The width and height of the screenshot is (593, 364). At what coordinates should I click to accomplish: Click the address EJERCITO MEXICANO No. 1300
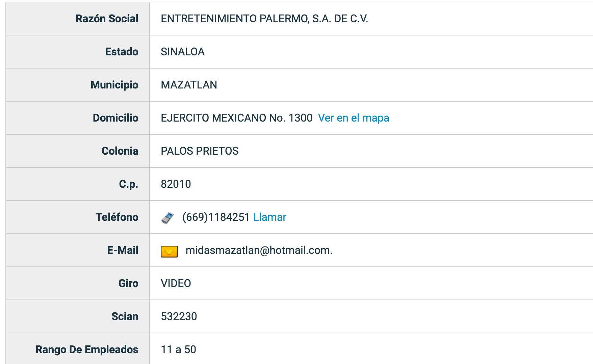[x=236, y=118]
